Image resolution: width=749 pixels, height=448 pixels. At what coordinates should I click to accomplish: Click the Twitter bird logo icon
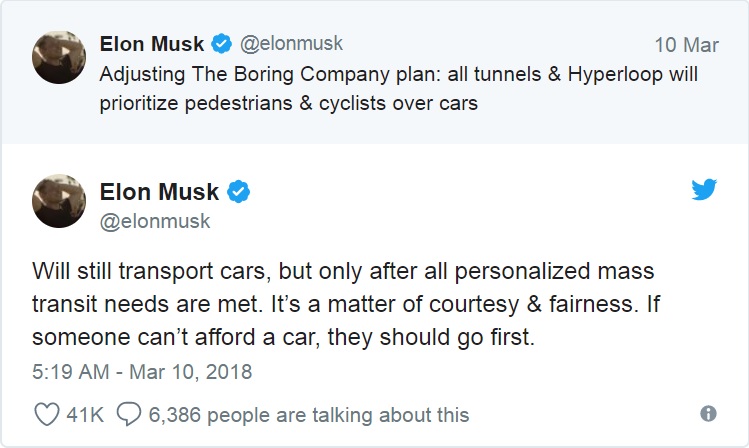click(x=704, y=190)
